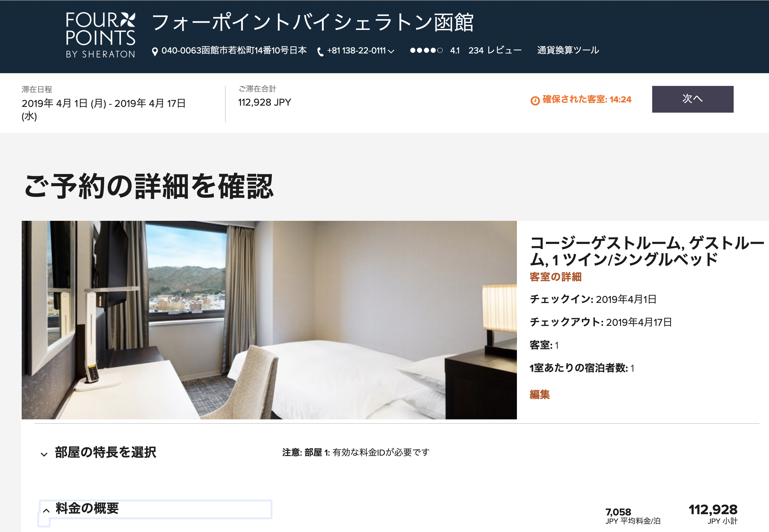Click the 4.1 rating score
Viewport: 769px width, 532px height.
pos(455,51)
